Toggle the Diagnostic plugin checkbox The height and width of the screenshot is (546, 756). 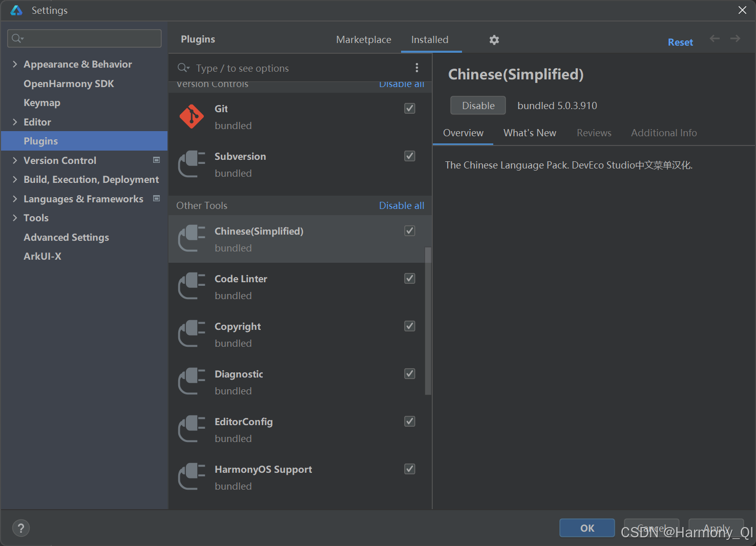click(x=410, y=373)
